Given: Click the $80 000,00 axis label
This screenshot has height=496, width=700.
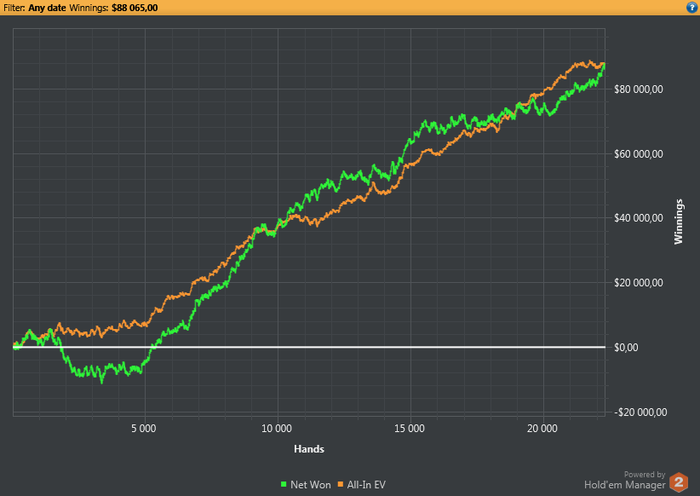Looking at the screenshot, I should coord(638,89).
